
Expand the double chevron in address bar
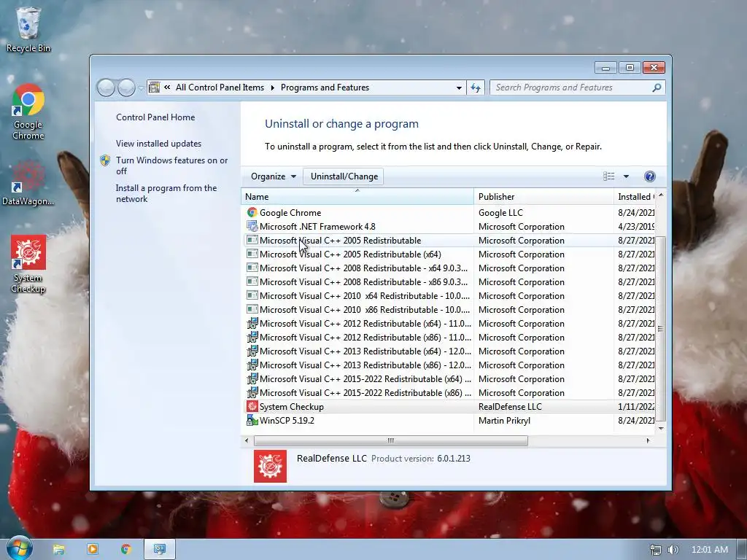[167, 87]
